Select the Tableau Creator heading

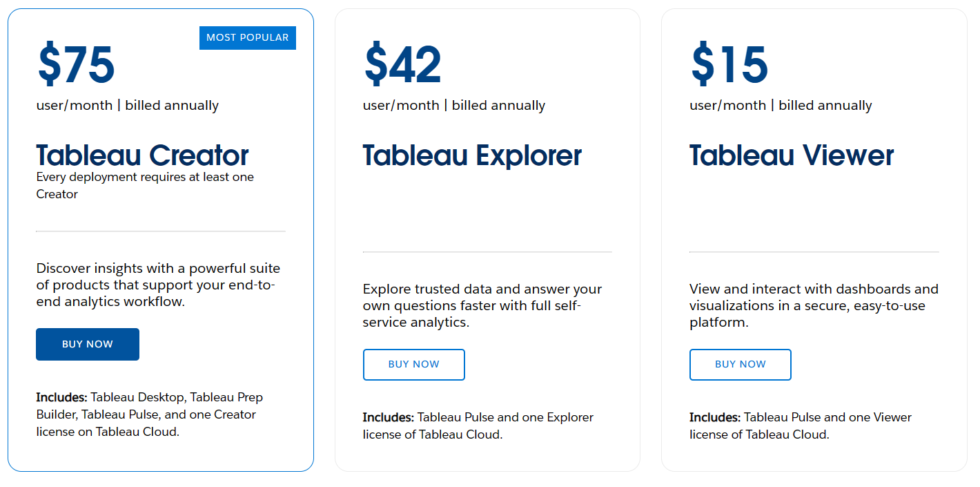coord(142,155)
